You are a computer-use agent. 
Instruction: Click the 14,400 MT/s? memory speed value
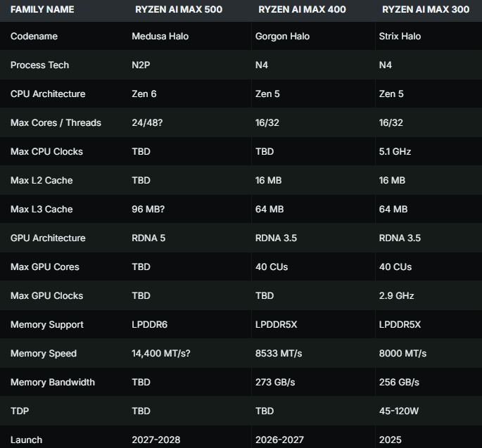161,353
